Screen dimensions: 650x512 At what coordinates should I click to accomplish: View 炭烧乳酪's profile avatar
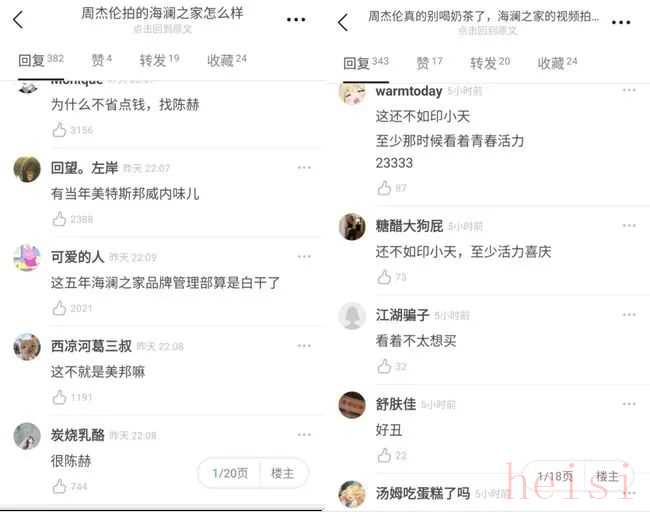coord(27,436)
